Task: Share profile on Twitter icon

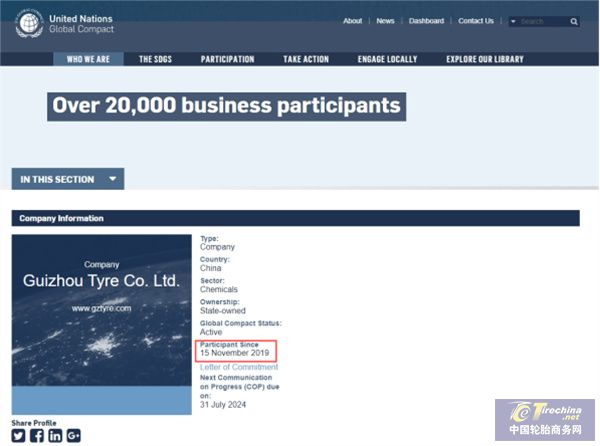Action: (x=18, y=436)
